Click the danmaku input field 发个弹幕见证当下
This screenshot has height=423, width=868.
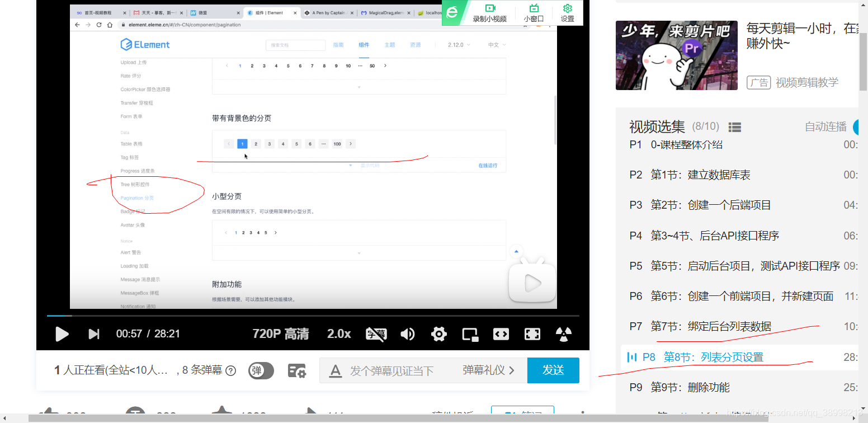(391, 370)
